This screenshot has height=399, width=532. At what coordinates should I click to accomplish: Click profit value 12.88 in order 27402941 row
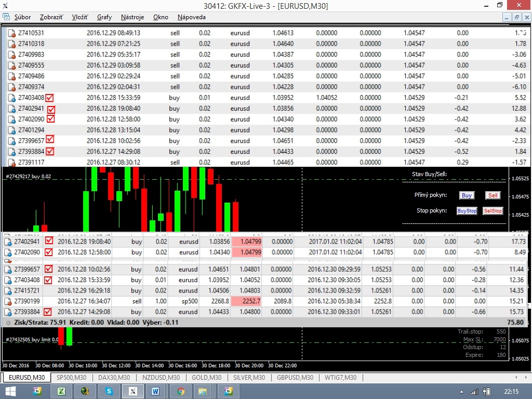point(519,108)
